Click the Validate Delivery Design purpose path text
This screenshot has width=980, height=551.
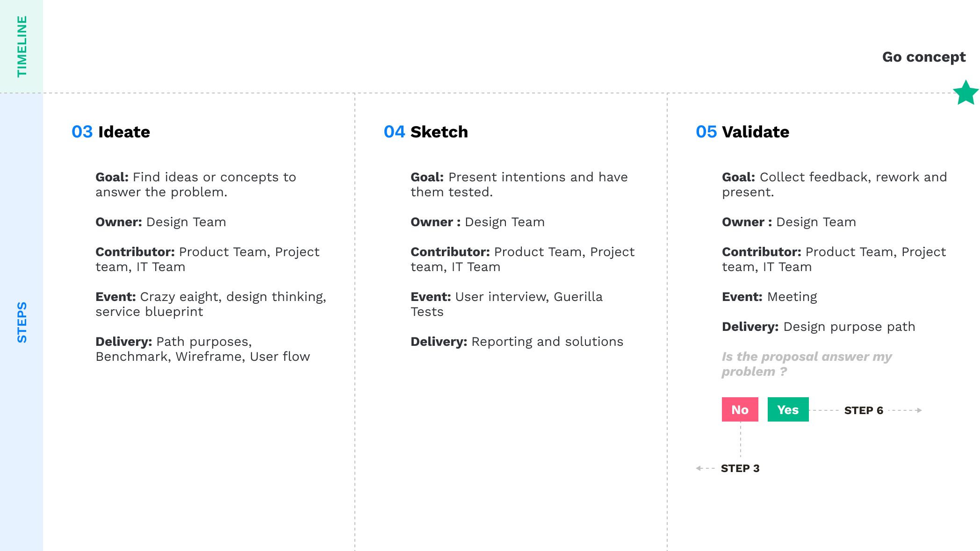coord(818,327)
